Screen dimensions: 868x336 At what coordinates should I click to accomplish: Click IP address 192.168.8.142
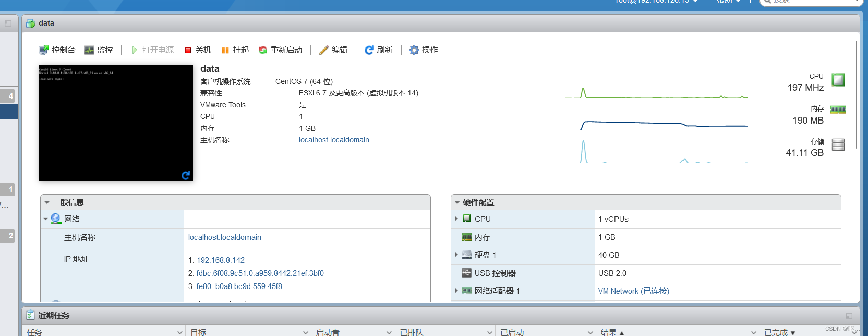221,260
